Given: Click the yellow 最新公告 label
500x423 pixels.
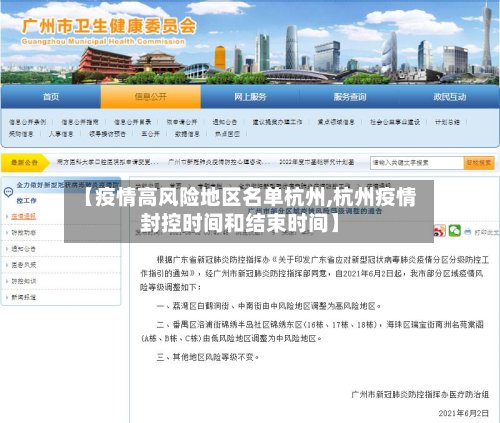Looking at the screenshot, I should pyautogui.click(x=25, y=163).
